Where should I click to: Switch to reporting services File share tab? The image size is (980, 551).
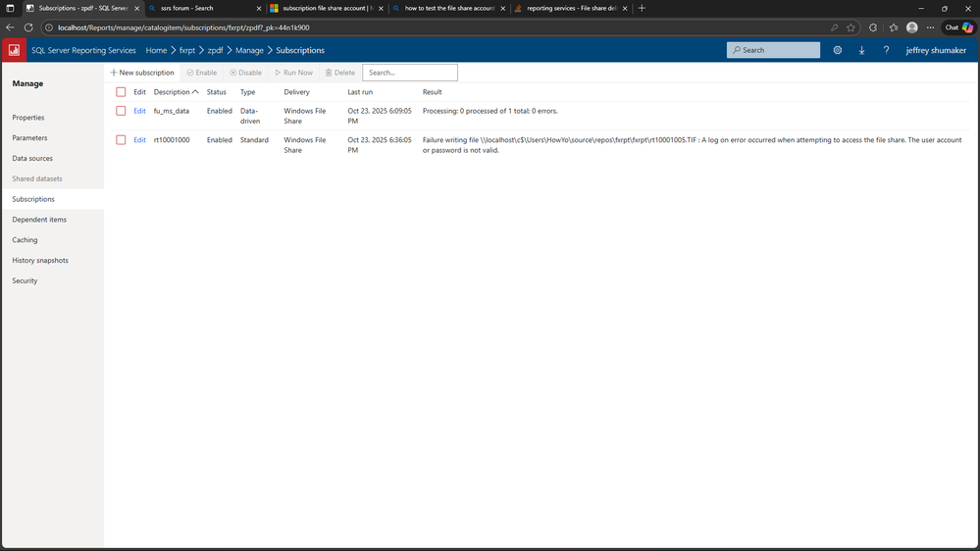570,8
